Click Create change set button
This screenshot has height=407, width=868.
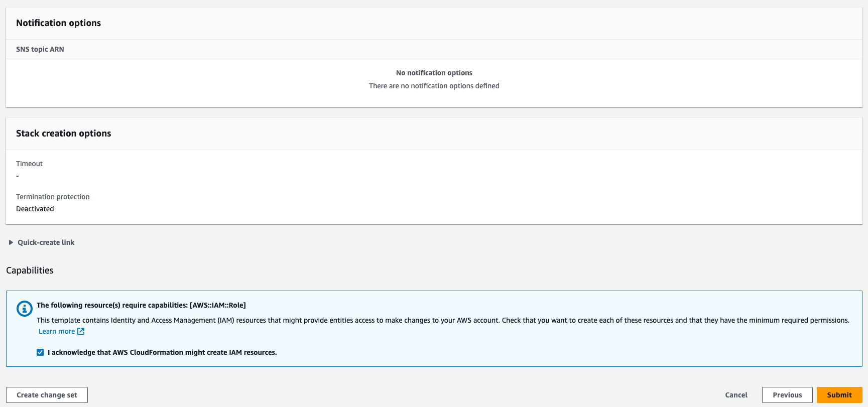[x=47, y=395]
